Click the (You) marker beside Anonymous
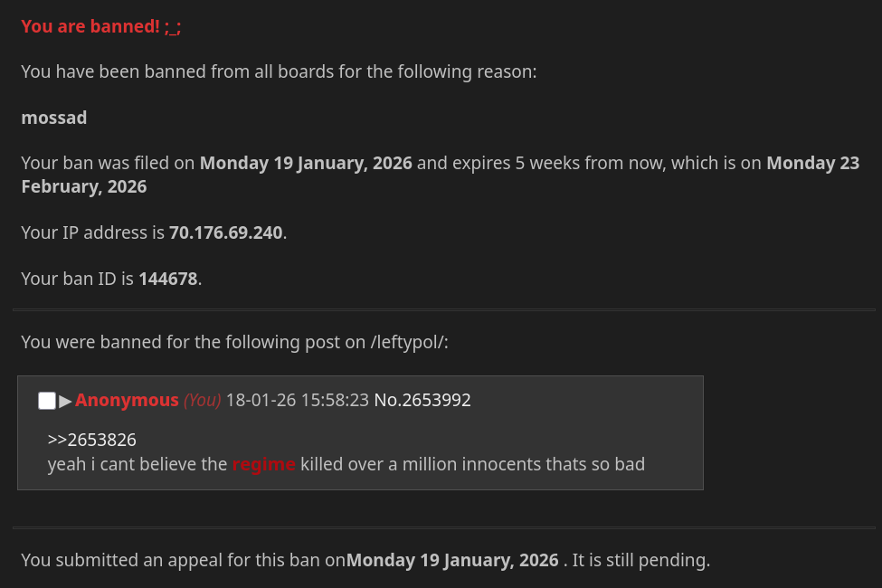 [x=203, y=400]
